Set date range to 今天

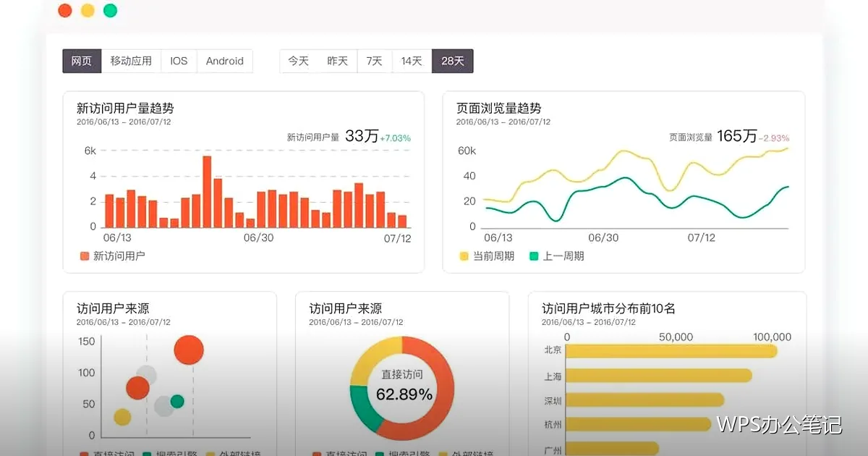pyautogui.click(x=299, y=61)
